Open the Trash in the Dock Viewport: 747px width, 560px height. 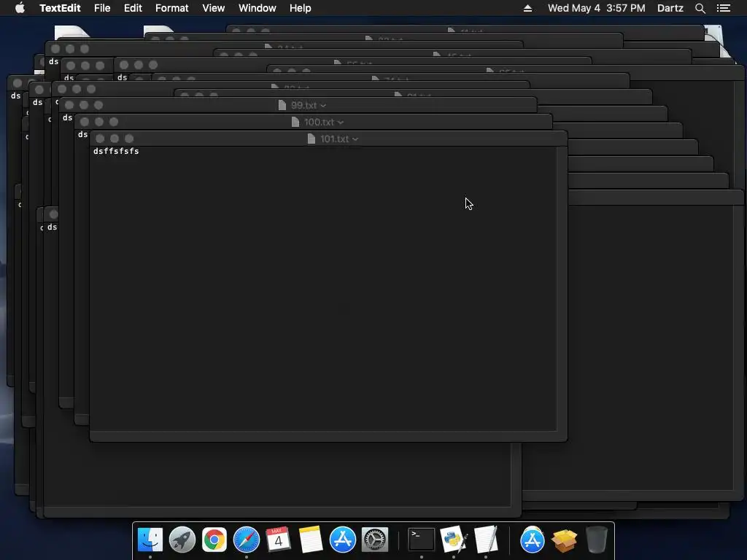pyautogui.click(x=597, y=540)
